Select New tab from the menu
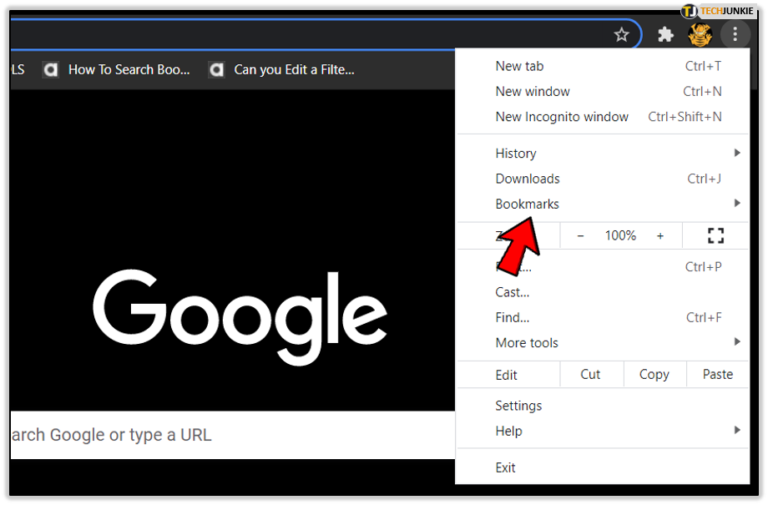This screenshot has height=505, width=768. click(x=602, y=66)
